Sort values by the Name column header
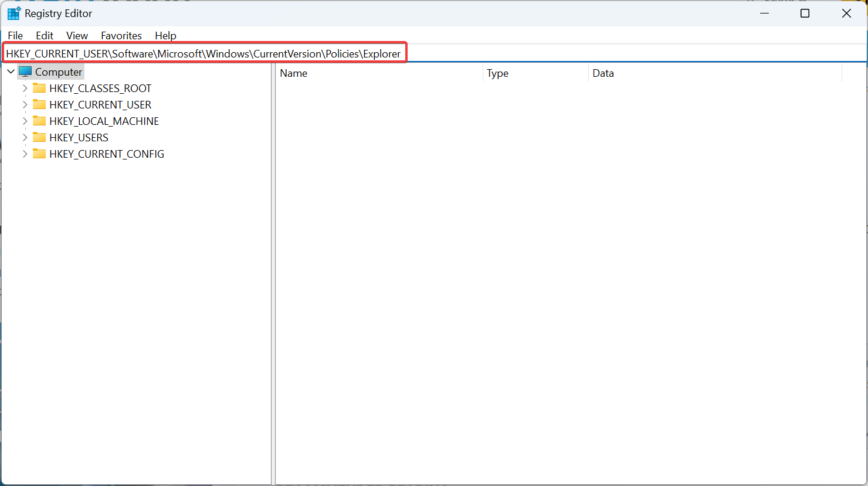The width and height of the screenshot is (868, 486). pyautogui.click(x=379, y=73)
